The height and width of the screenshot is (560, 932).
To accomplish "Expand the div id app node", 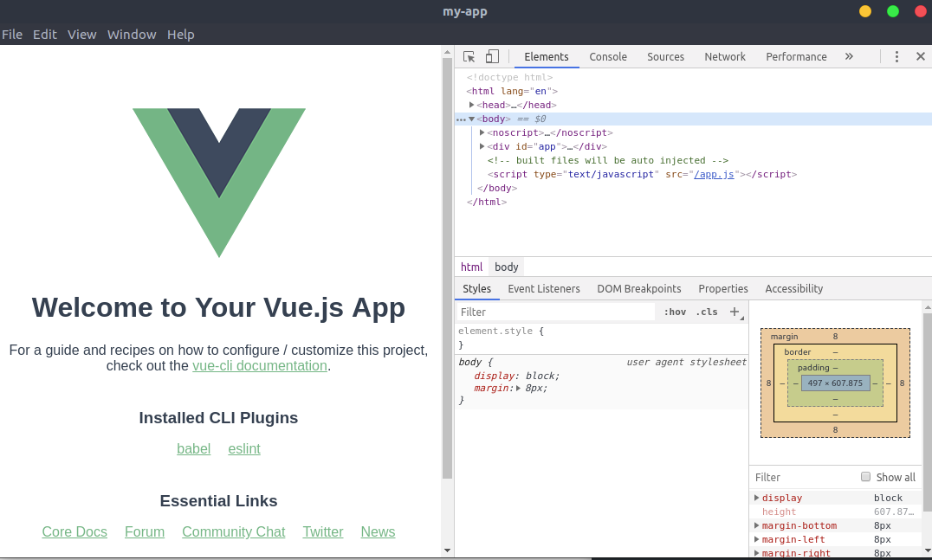I will click(x=482, y=146).
